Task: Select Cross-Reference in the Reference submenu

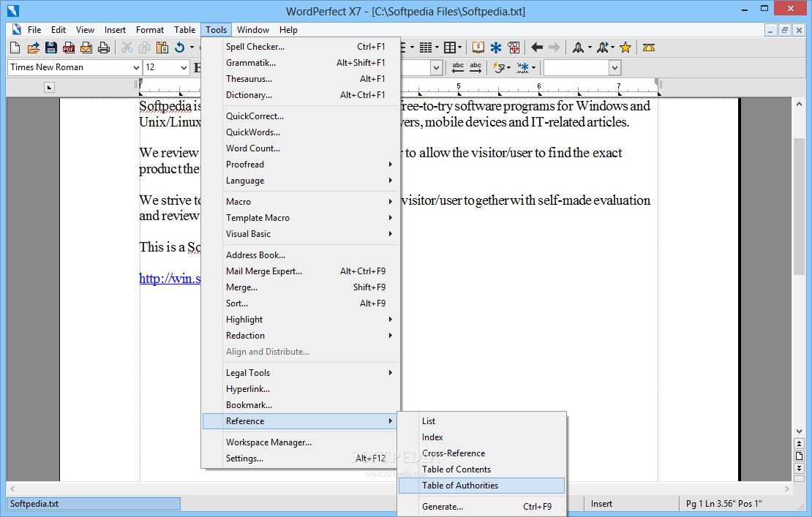Action: click(481, 453)
